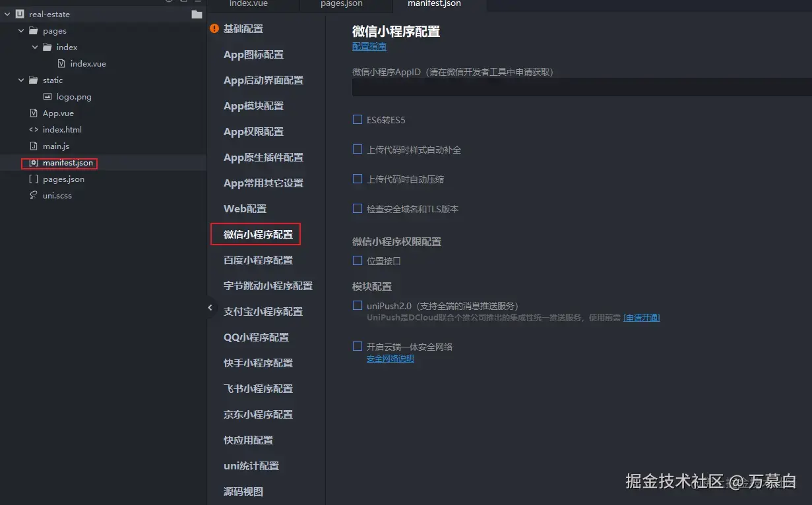The height and width of the screenshot is (505, 812).
Task: Focus the 微信小程序AppID input field
Action: (582, 87)
